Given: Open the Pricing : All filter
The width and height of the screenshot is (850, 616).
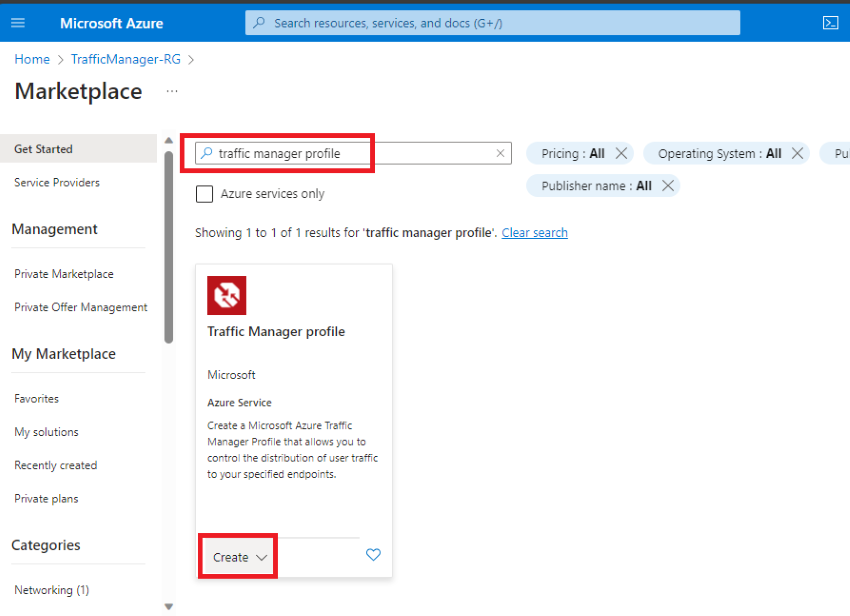Looking at the screenshot, I should click(x=573, y=153).
